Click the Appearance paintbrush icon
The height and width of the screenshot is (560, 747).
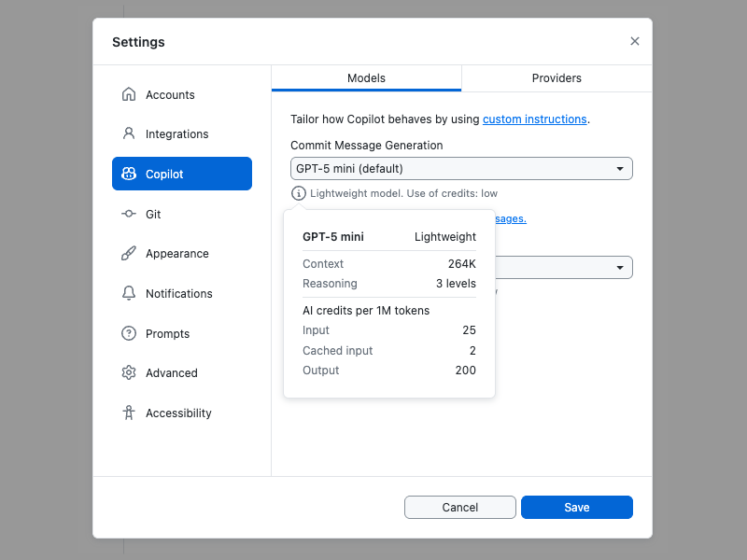(129, 253)
